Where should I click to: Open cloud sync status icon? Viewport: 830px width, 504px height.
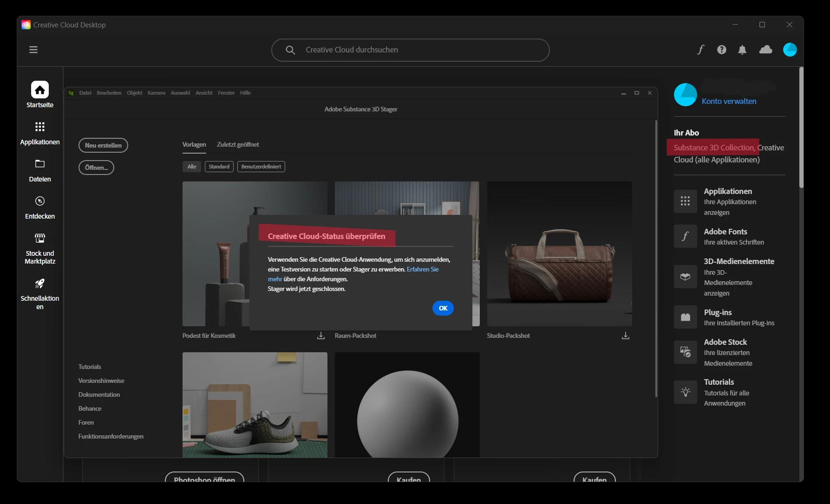(x=765, y=50)
